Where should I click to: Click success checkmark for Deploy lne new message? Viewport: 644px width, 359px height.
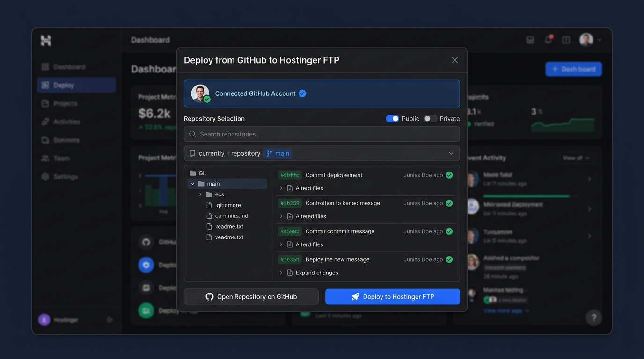(449, 259)
